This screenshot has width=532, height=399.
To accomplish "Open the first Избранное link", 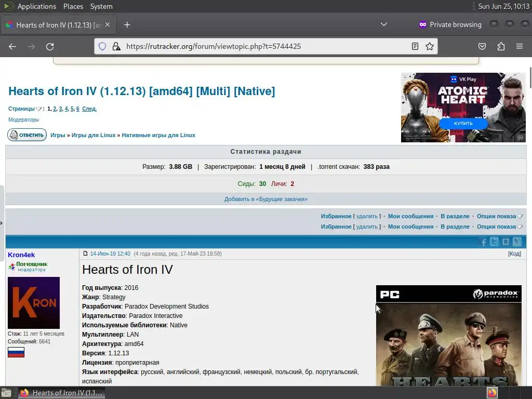I will [336, 216].
